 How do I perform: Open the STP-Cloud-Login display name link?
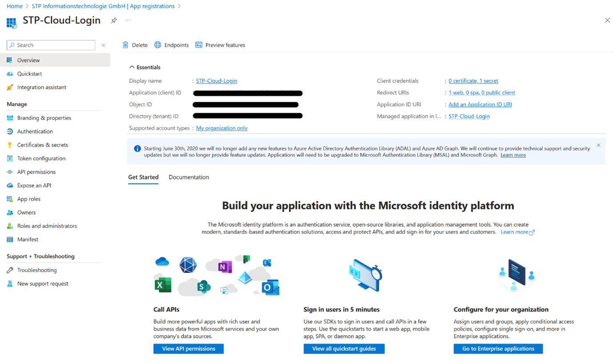[216, 81]
